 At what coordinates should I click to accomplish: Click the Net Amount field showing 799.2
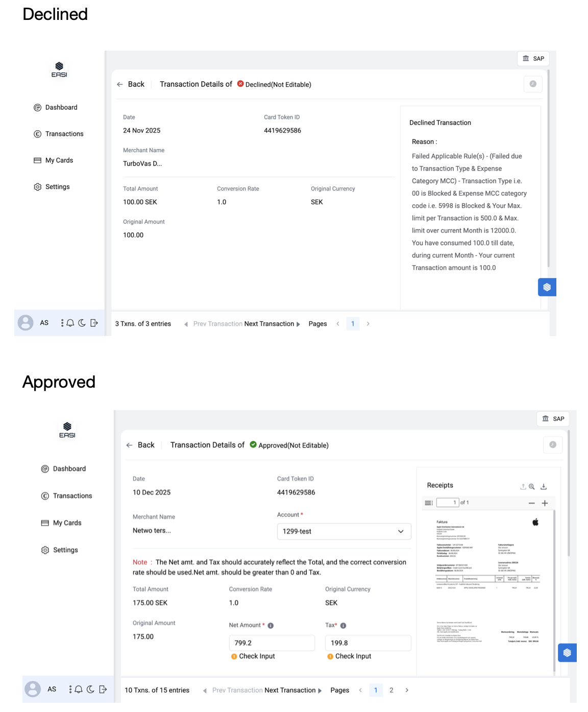coord(272,643)
